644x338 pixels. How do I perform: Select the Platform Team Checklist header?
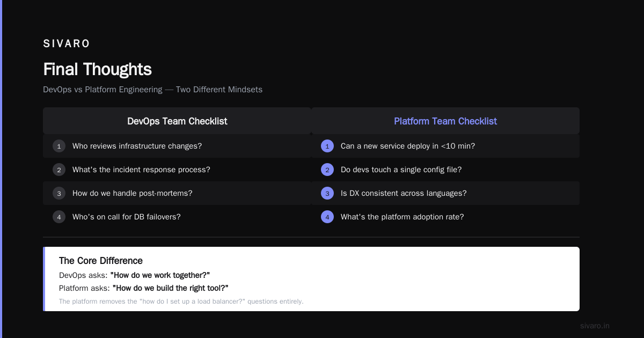pos(445,121)
